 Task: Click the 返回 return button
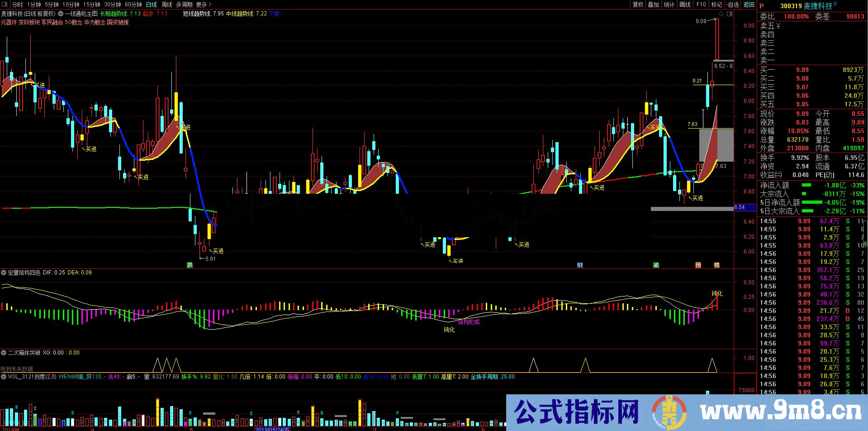tap(749, 5)
